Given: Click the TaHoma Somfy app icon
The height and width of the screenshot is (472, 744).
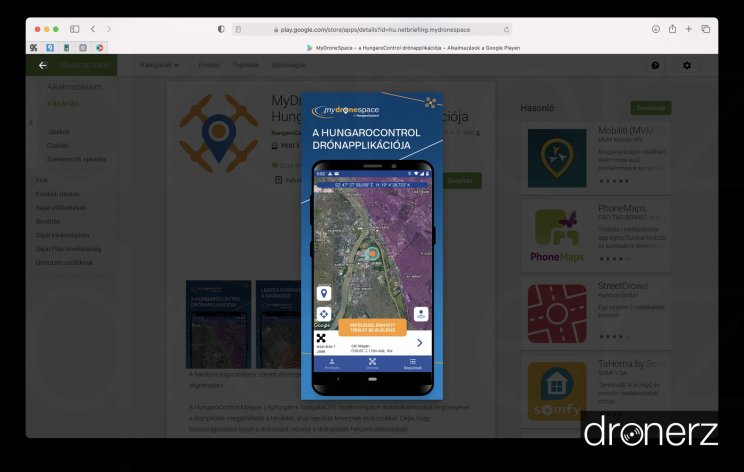Looking at the screenshot, I should point(557,391).
